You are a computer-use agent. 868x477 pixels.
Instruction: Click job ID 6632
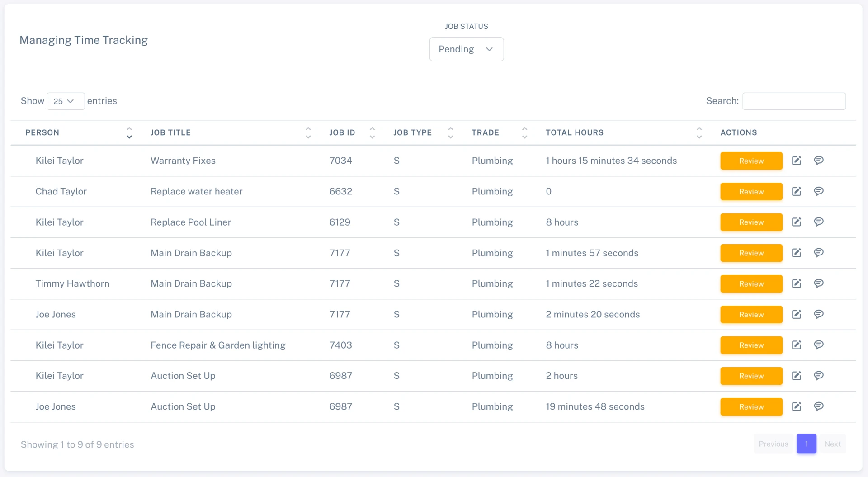[x=340, y=191]
